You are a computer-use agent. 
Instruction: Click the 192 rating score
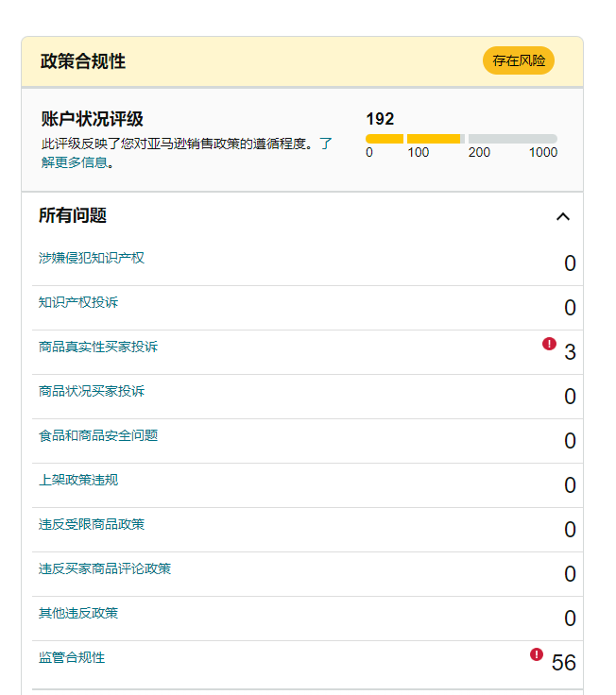(x=380, y=119)
